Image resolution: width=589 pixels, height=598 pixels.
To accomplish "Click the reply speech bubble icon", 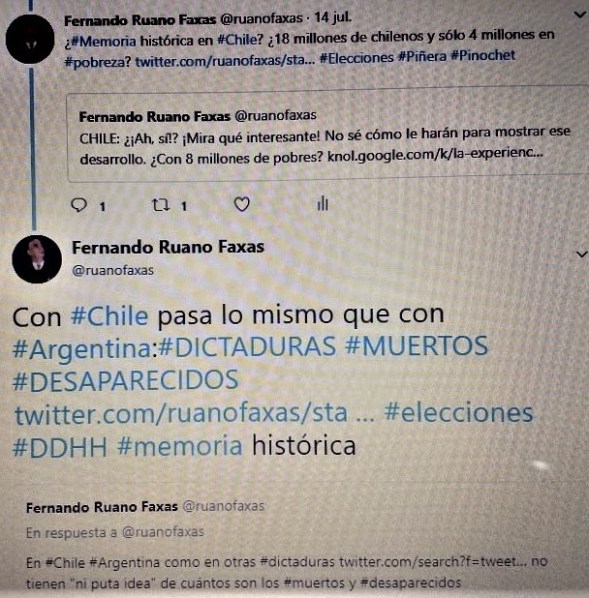I will (x=79, y=205).
